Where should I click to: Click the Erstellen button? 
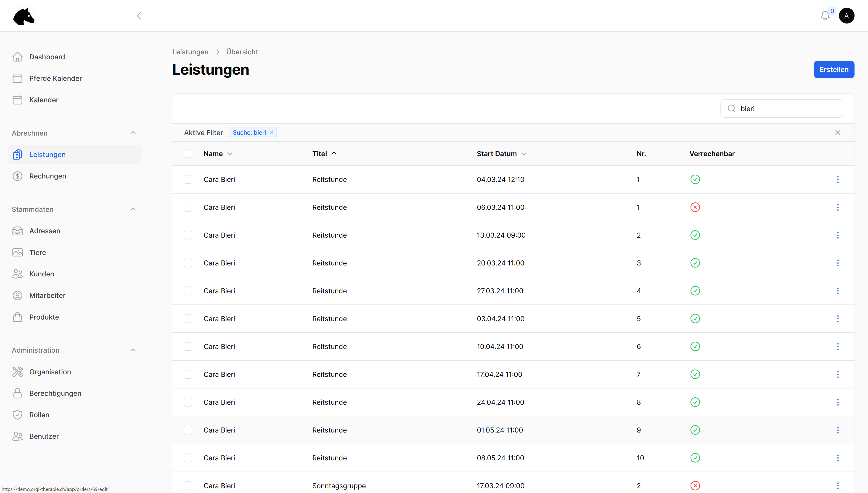(x=834, y=69)
